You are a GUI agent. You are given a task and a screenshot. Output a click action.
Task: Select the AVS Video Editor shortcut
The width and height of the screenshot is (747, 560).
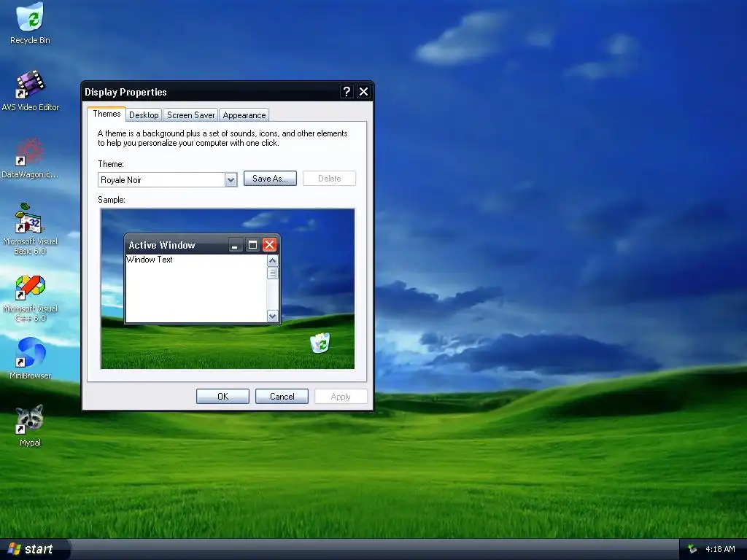(x=30, y=90)
